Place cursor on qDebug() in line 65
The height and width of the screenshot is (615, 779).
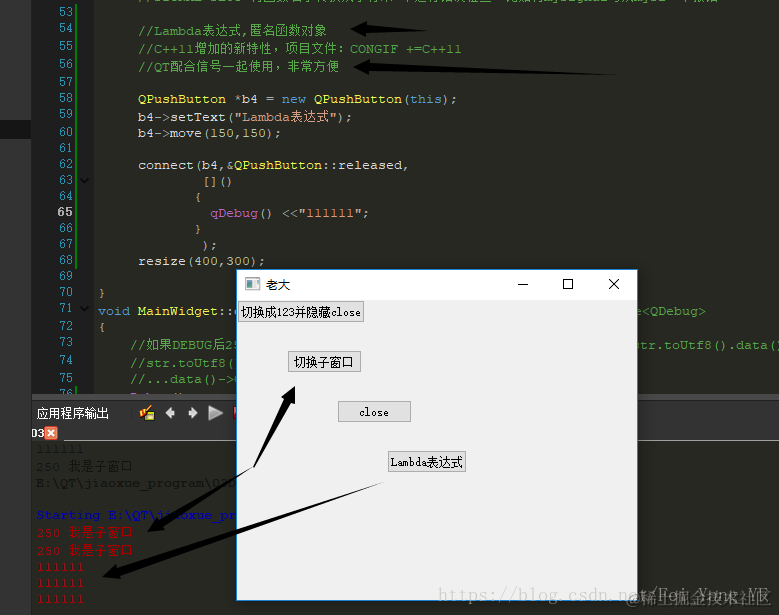240,214
